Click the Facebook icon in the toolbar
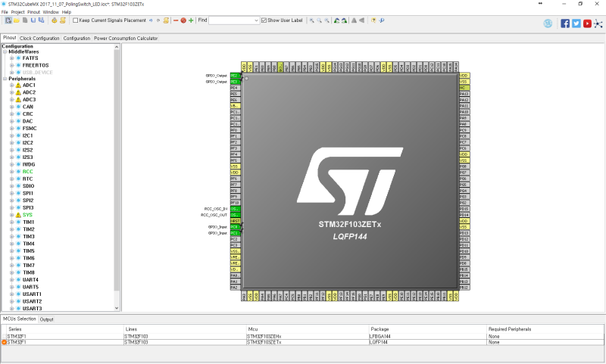606x364 pixels. tap(565, 23)
